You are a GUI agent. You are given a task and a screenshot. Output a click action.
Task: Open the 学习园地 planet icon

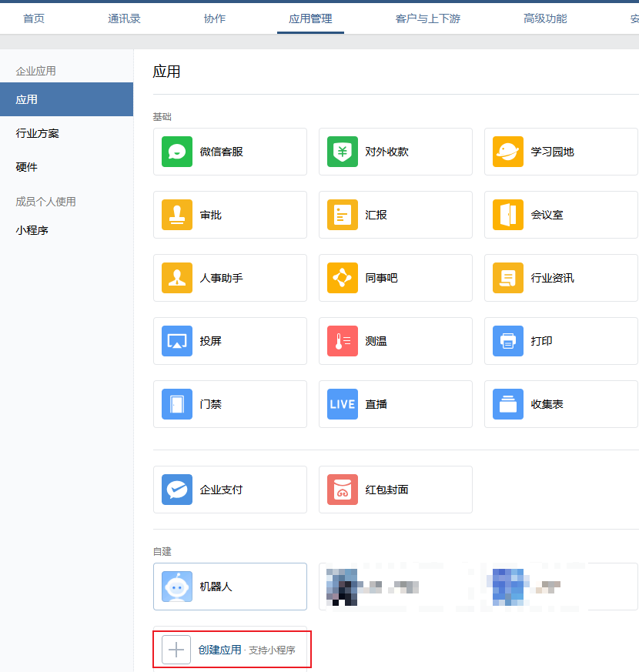(x=508, y=152)
